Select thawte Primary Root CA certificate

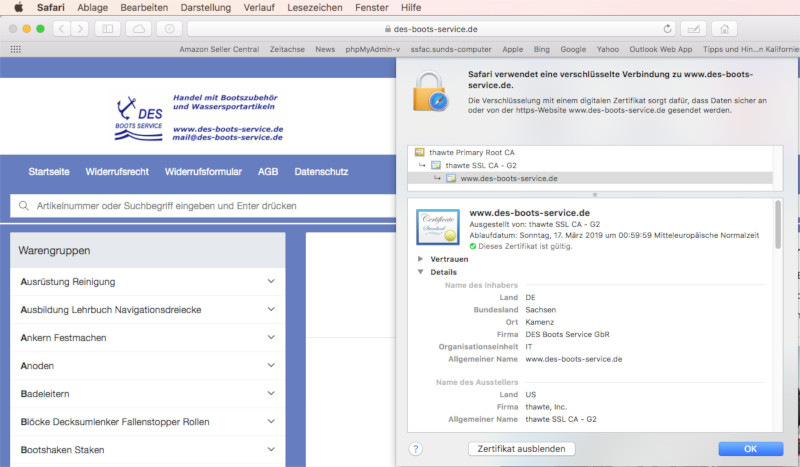[x=471, y=152]
